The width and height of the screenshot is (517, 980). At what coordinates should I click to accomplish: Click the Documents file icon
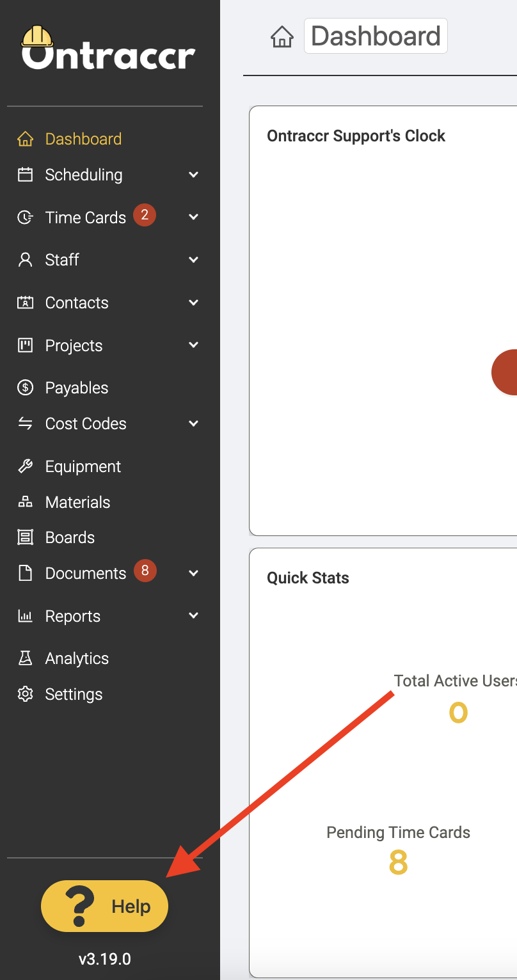click(25, 573)
